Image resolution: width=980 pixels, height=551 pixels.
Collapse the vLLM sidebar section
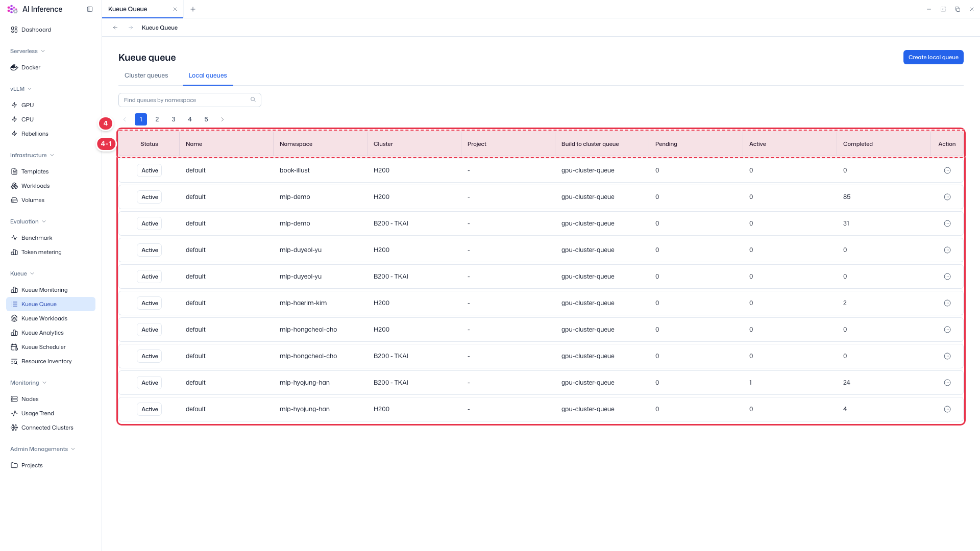tap(21, 89)
